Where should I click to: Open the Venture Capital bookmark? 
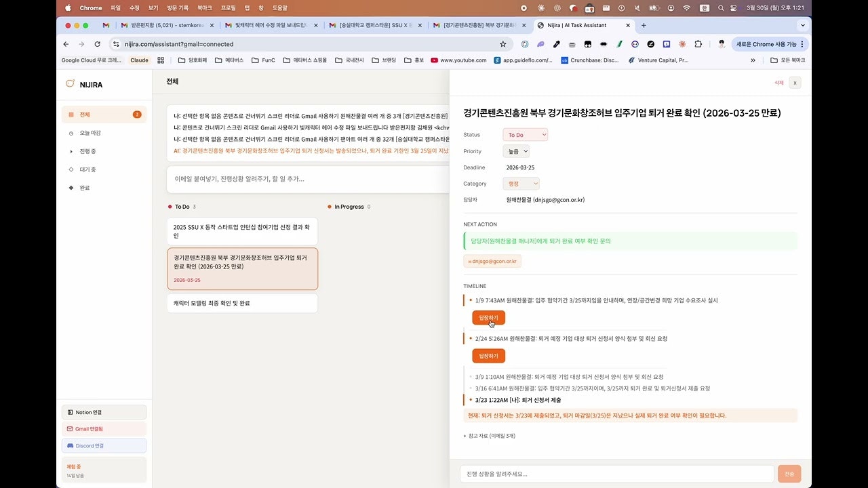point(658,60)
